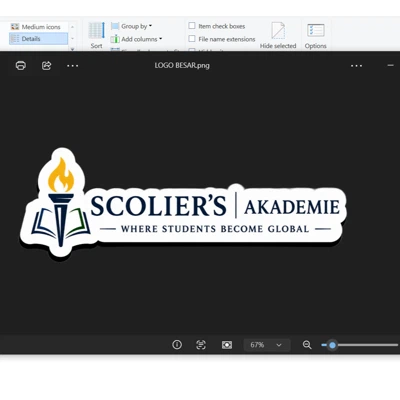Enable File name extensions checkbox

pyautogui.click(x=192, y=39)
